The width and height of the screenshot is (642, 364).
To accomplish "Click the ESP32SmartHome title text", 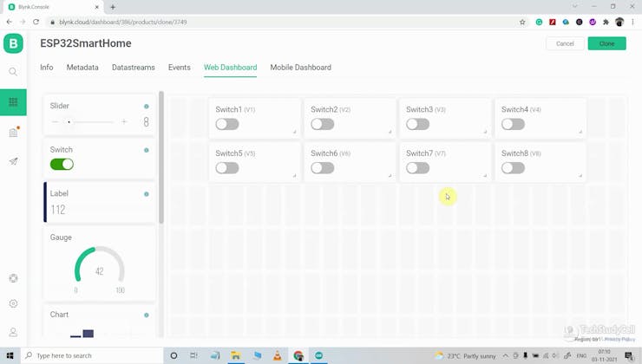I will tap(86, 43).
